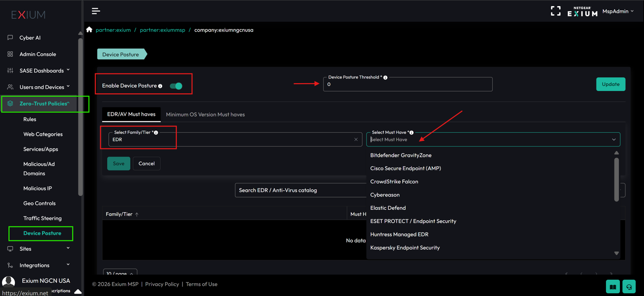Viewport: 644px width, 296px height.
Task: Click the Search EDR / Anti-Virus catalog field
Action: click(x=301, y=190)
